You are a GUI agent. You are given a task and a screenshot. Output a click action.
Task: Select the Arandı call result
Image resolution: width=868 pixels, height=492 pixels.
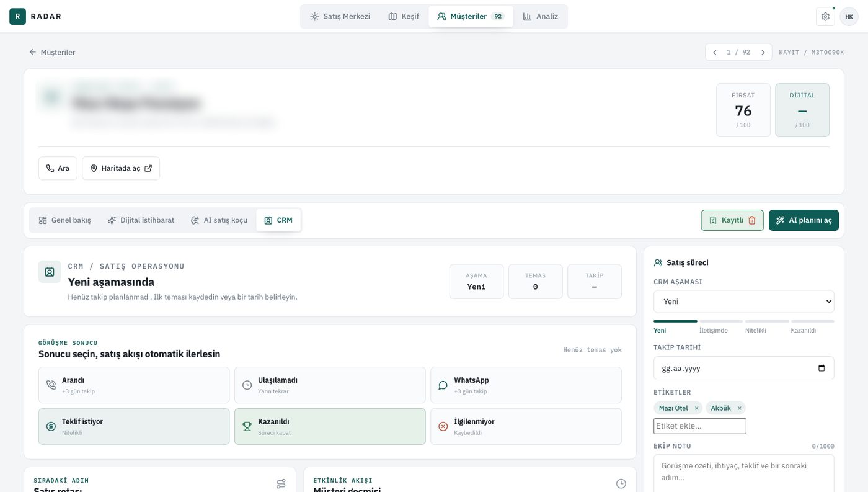pos(134,385)
